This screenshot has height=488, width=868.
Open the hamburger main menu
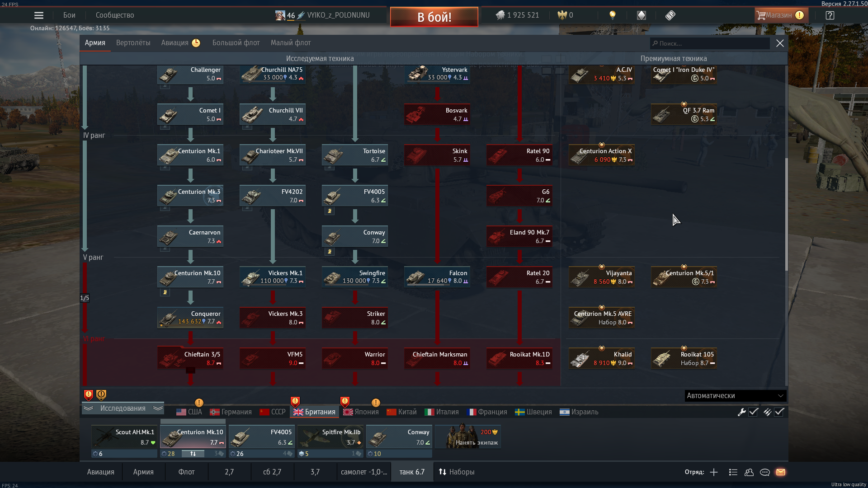(x=39, y=15)
